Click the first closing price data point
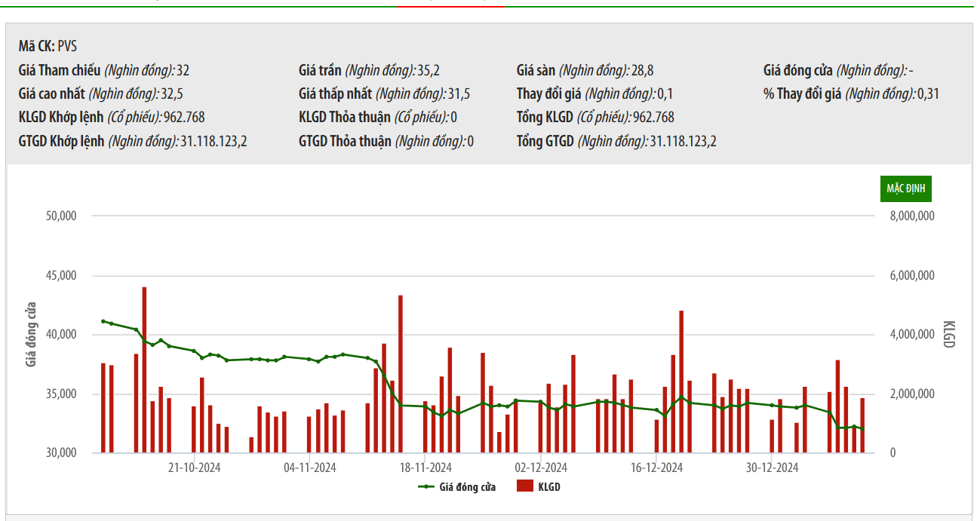Viewport: 980px width, 521px height. (103, 321)
